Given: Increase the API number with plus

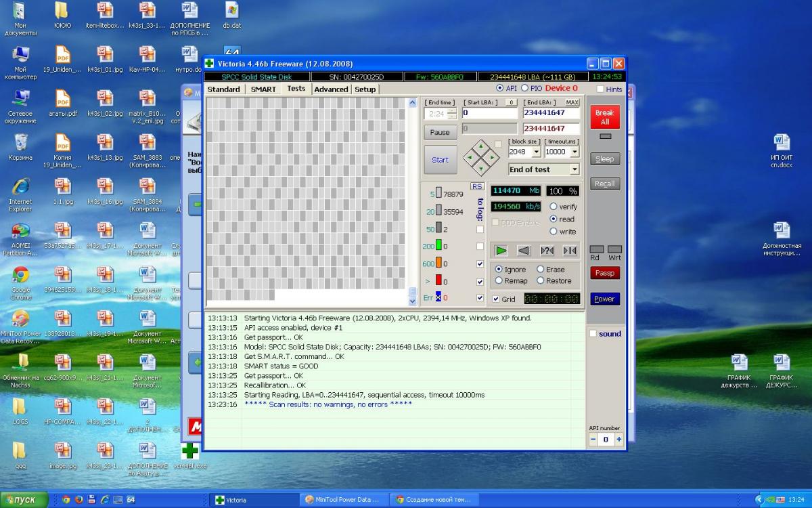Looking at the screenshot, I should click(618, 439).
